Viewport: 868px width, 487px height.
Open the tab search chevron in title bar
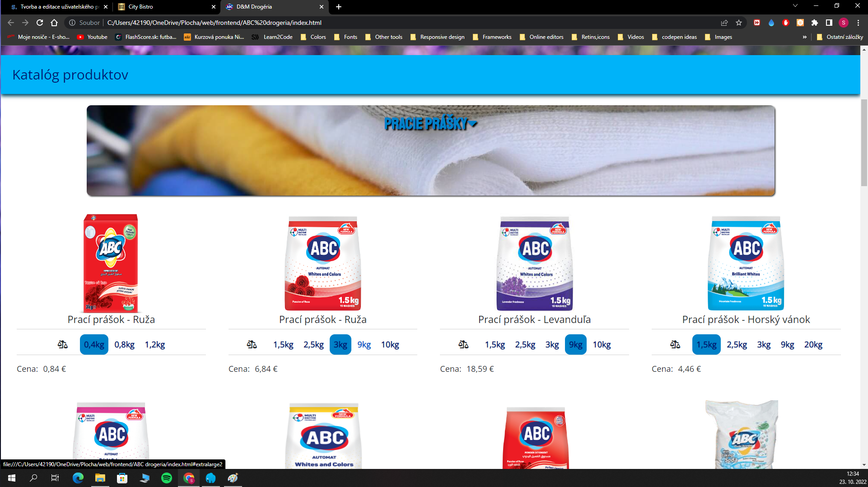pos(795,6)
